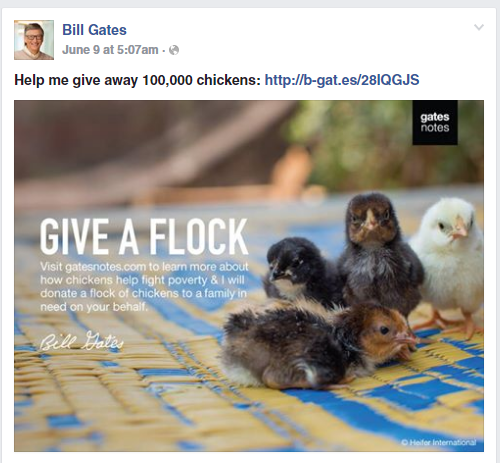This screenshot has width=500, height=463.
Task: Click the Bill Gates signature in the image
Action: pos(81,342)
